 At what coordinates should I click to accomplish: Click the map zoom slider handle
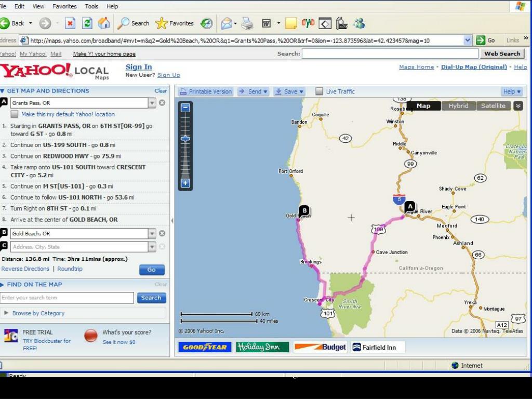click(185, 139)
